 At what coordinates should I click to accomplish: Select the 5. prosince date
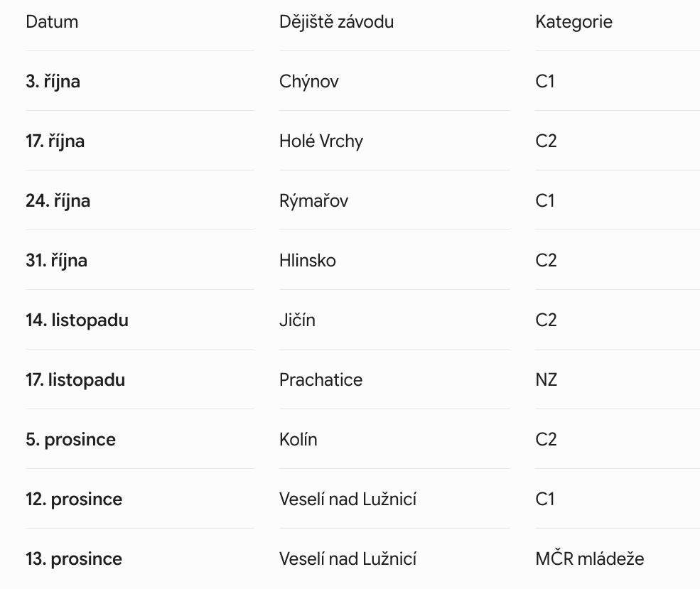(x=71, y=440)
